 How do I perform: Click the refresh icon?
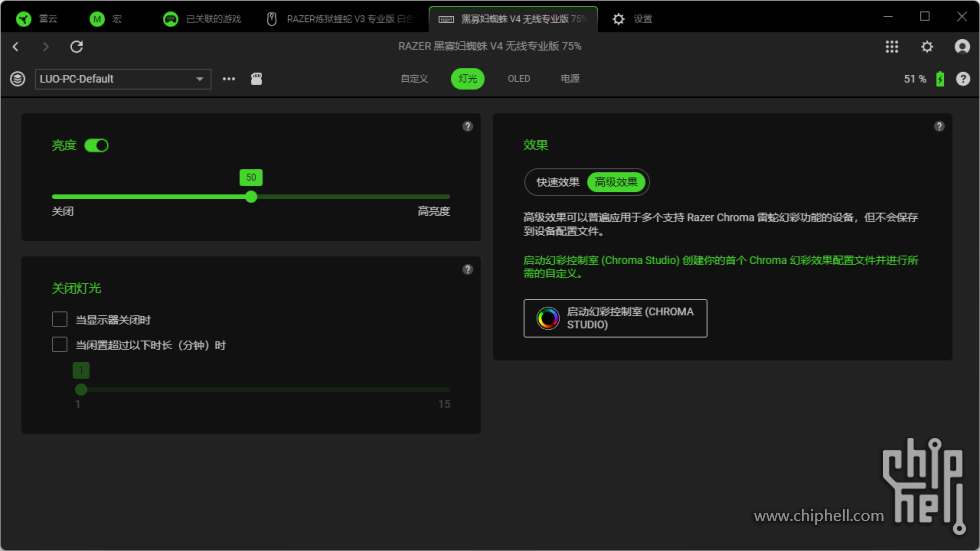(76, 46)
